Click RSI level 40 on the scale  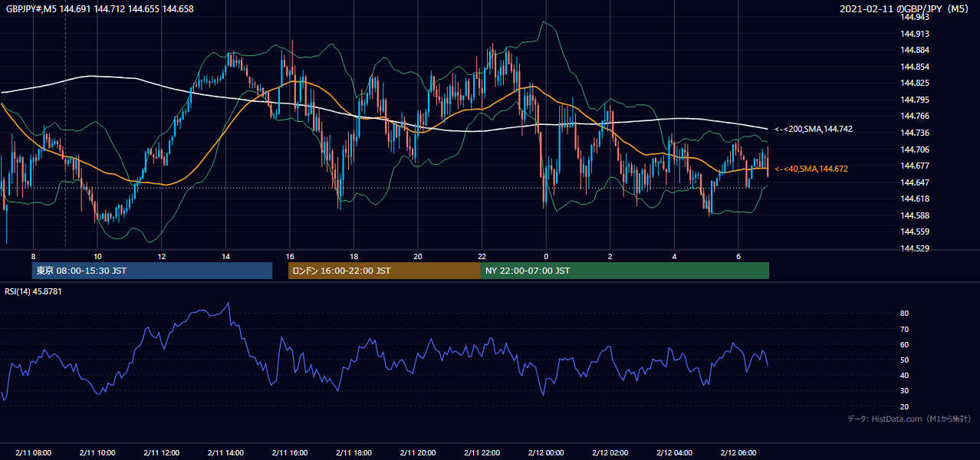coord(905,375)
